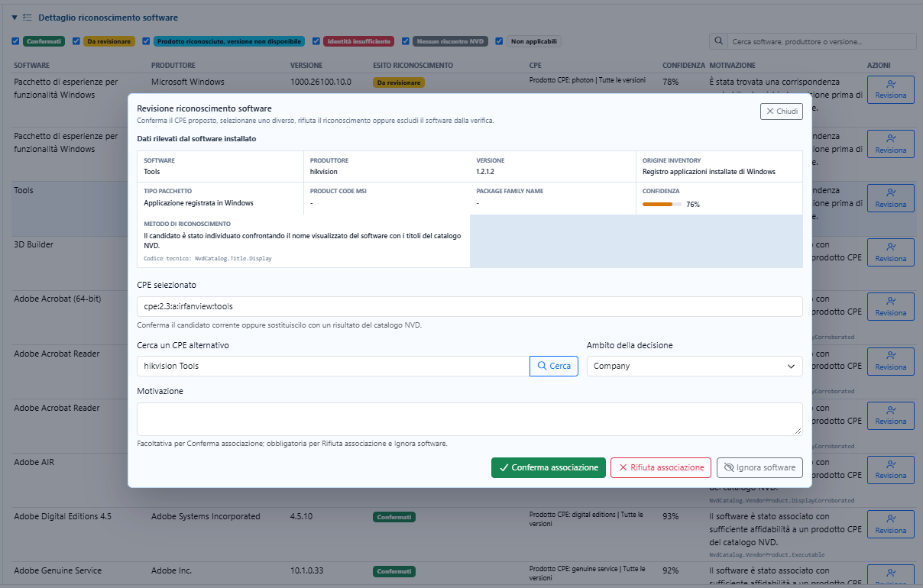The image size is (923, 588).
Task: Open Revisiona for Adobe Acrobat (64-bit) row
Action: [x=891, y=306]
